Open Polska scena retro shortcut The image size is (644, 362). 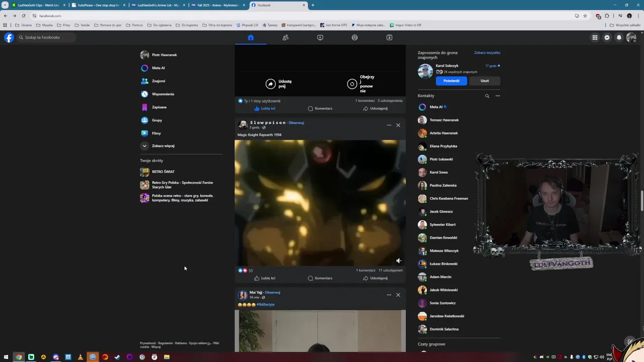(181, 198)
